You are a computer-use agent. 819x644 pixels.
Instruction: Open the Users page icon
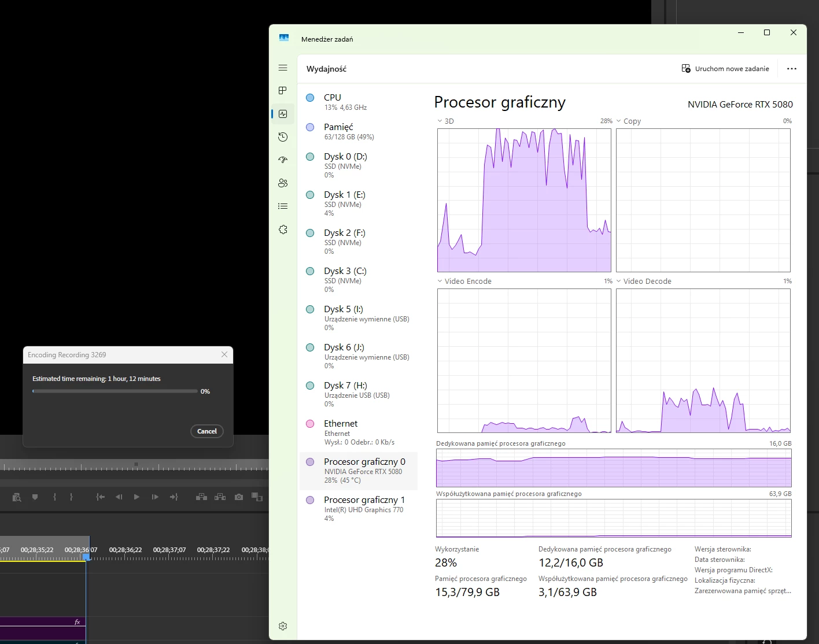coord(283,183)
